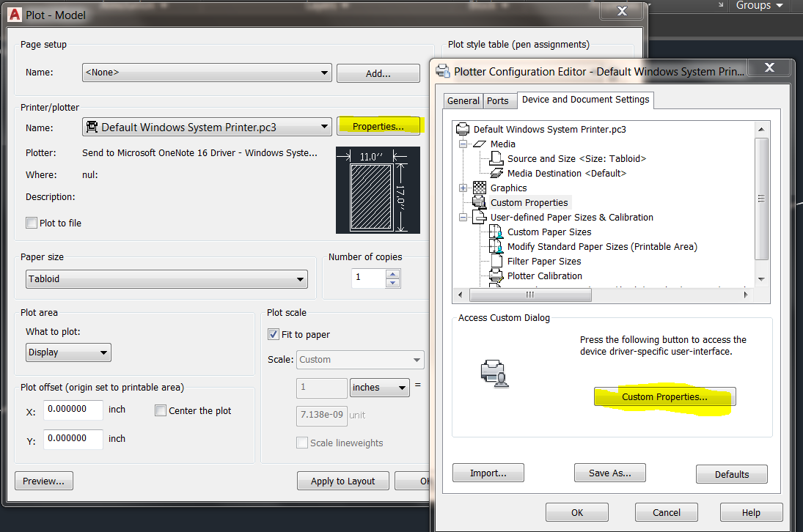Image resolution: width=803 pixels, height=532 pixels.
Task: Open the inches units dropdown
Action: [x=379, y=388]
